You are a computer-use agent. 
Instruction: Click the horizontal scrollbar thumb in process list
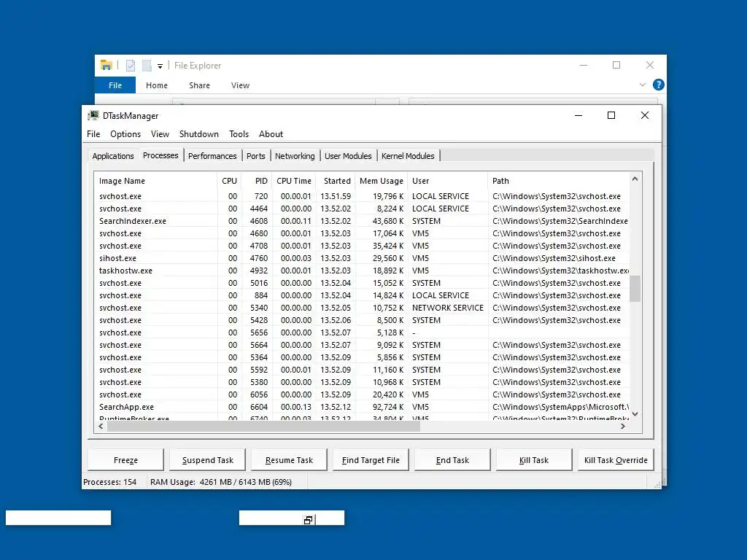point(264,426)
